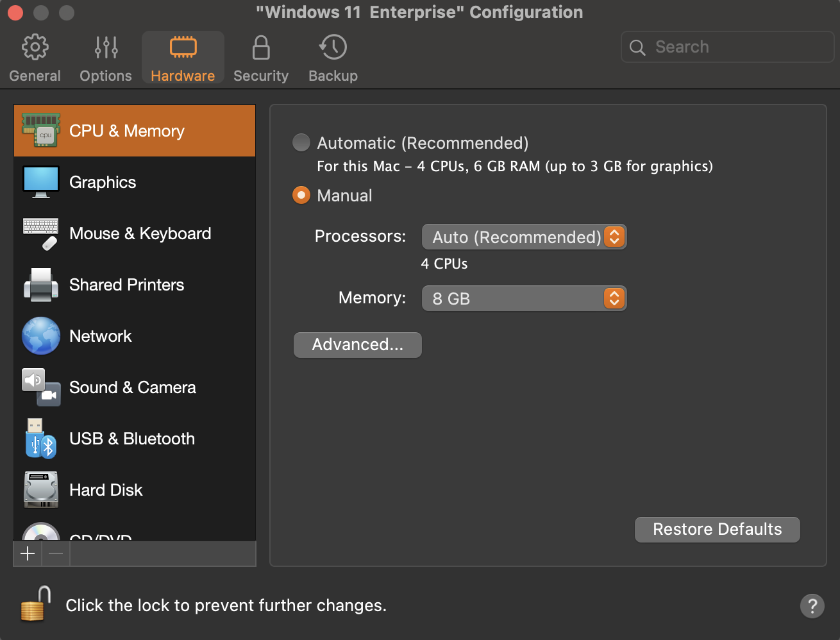Open the Network globe icon
840x640 pixels.
tap(41, 336)
